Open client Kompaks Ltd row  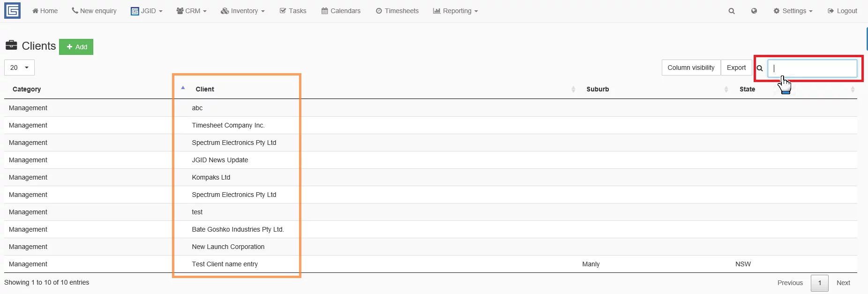[x=211, y=177]
